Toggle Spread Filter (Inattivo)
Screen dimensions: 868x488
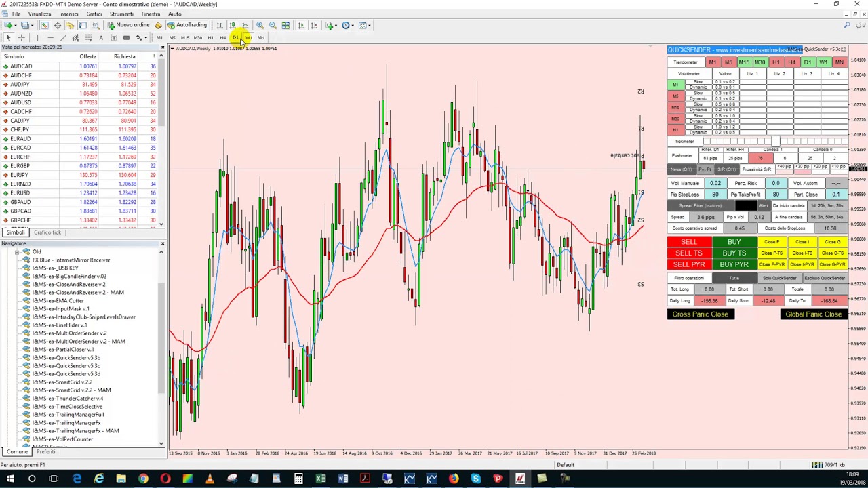[x=701, y=205]
